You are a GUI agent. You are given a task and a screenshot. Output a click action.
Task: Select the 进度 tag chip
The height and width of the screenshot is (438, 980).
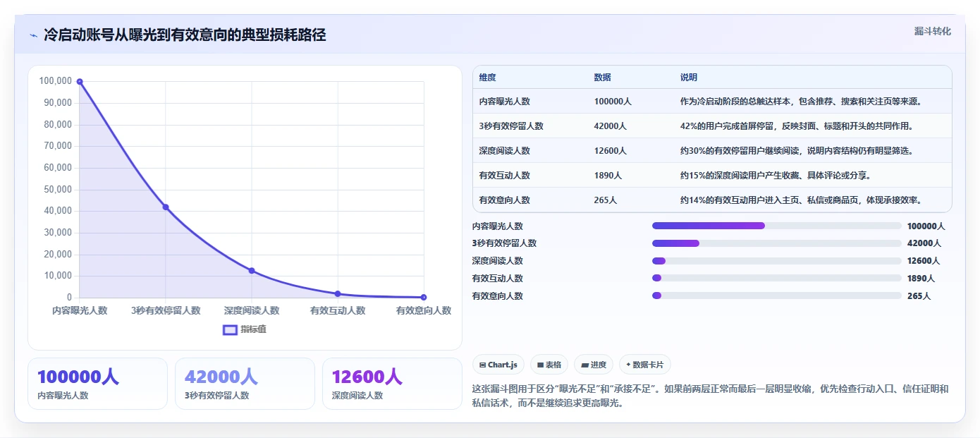(x=594, y=365)
